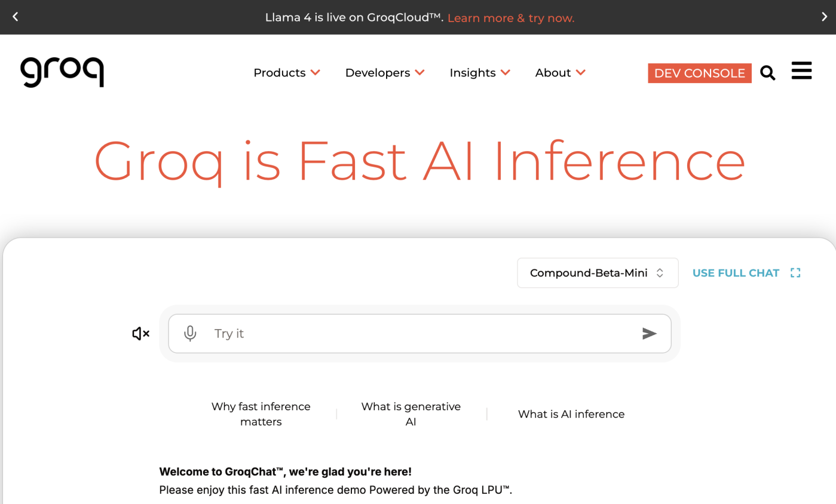Select 'What is AI inference' suggestion

[x=571, y=414]
